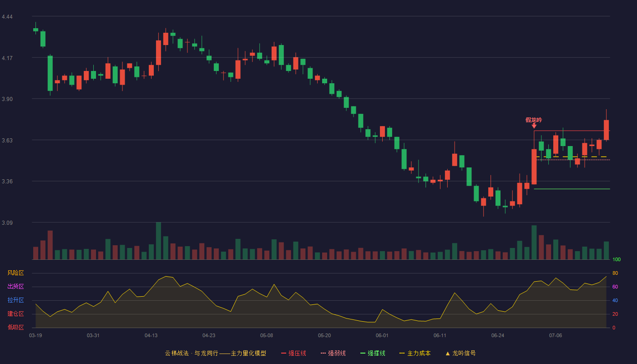Viewport: 637px width, 364px height.
Task: Click the 80 indicator scale value
Action: click(x=615, y=273)
